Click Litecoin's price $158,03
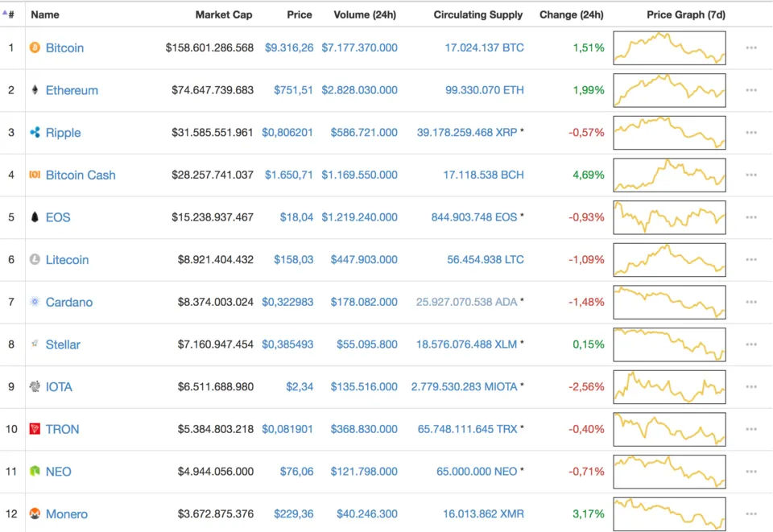 pos(293,260)
